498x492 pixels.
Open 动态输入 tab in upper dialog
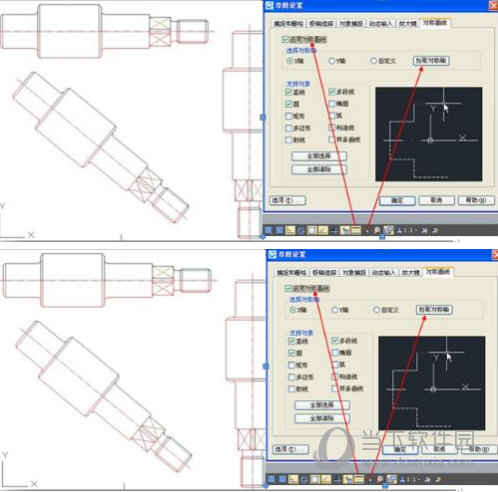(381, 24)
